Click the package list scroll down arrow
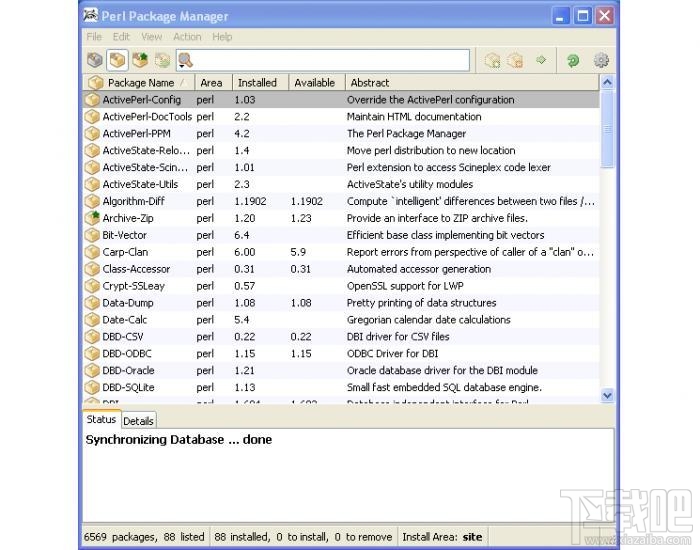The image size is (700, 550). (x=607, y=395)
